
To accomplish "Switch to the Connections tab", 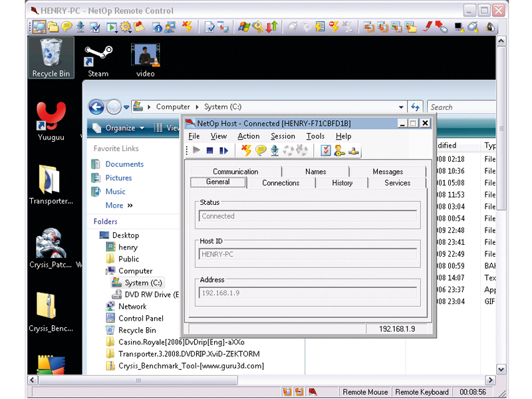I will [281, 182].
